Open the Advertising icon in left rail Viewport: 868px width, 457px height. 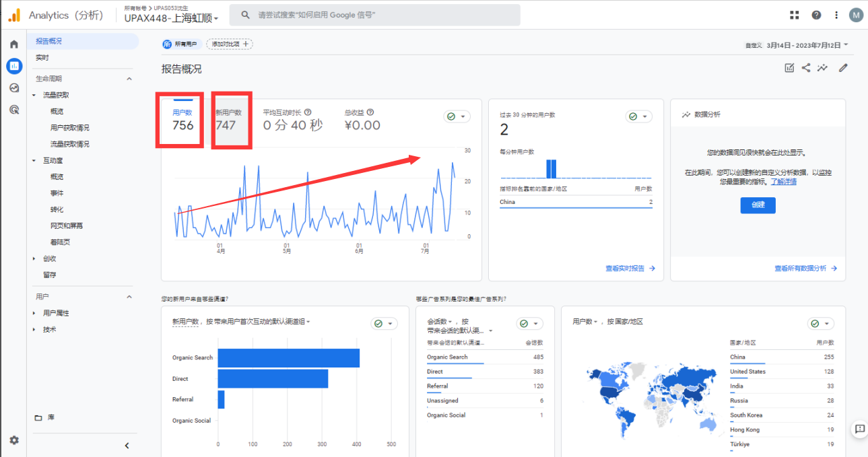(x=13, y=109)
